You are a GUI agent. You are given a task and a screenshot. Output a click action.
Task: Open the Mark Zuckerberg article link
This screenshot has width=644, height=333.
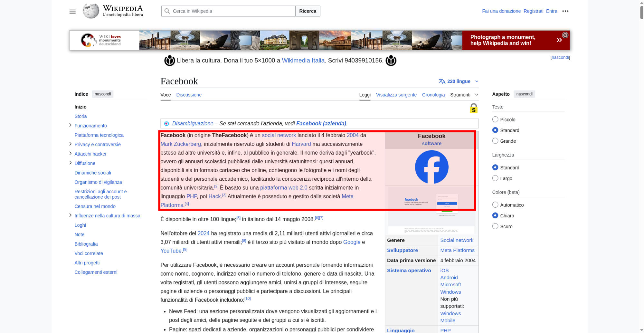click(x=181, y=144)
